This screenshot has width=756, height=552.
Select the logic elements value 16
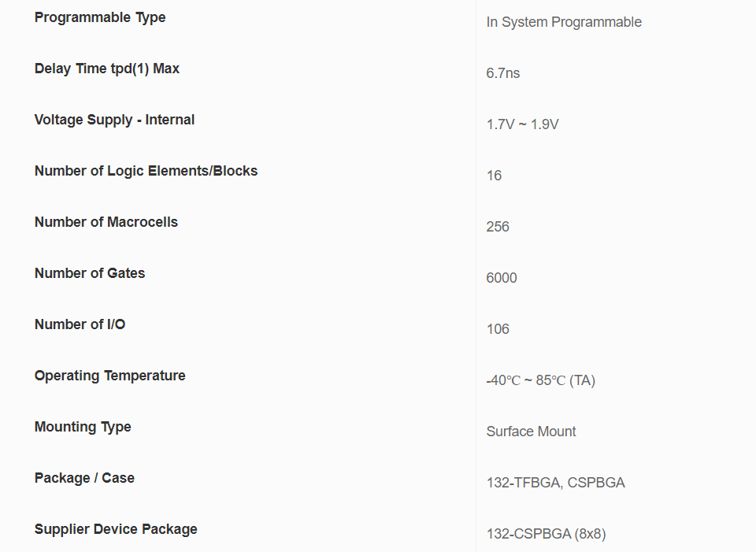(x=495, y=176)
